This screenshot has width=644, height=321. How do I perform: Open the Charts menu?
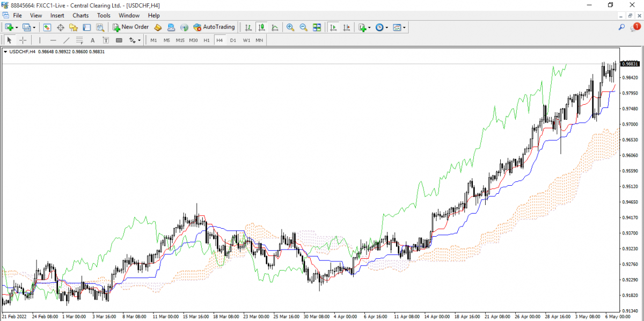tap(80, 16)
